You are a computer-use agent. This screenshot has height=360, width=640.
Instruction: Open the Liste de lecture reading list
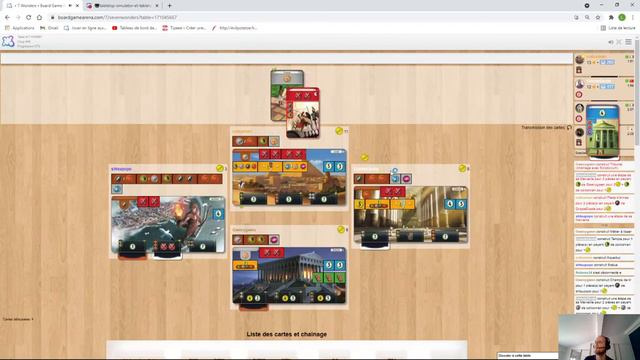(x=618, y=28)
